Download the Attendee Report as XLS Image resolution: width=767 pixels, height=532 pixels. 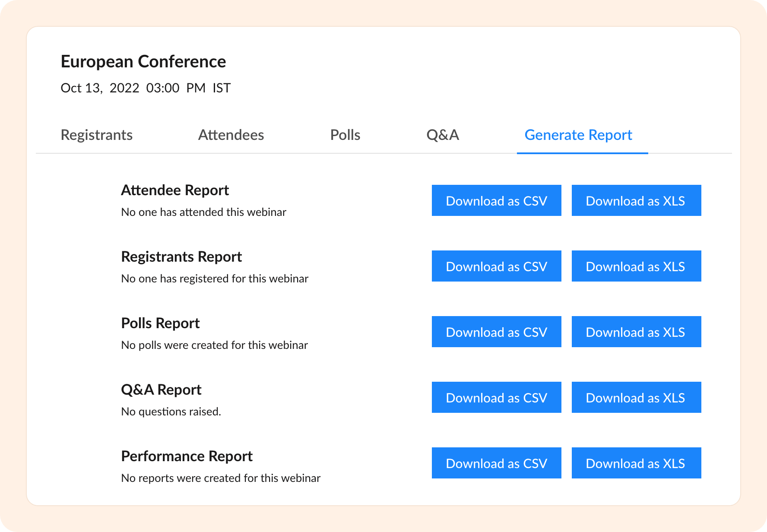click(636, 201)
